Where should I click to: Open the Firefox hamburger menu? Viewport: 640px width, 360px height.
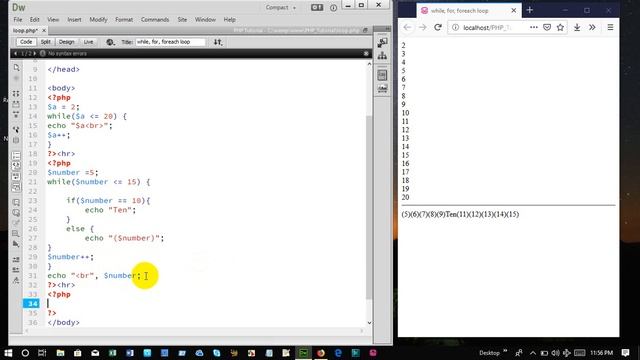tap(610, 27)
